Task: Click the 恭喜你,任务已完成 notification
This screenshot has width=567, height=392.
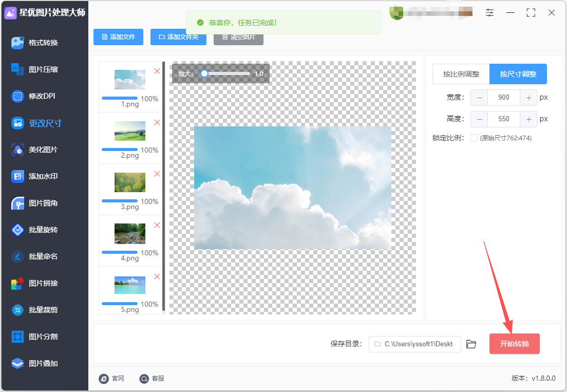Action: [283, 23]
